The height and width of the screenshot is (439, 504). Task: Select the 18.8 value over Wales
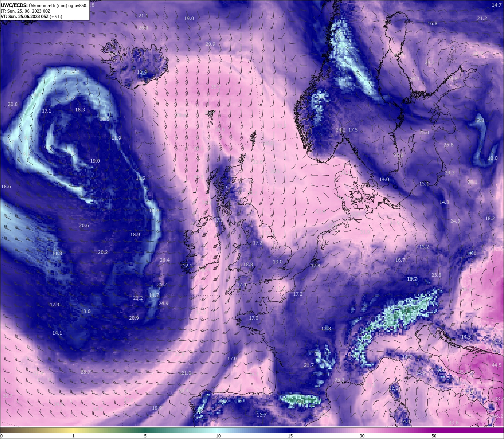click(248, 265)
